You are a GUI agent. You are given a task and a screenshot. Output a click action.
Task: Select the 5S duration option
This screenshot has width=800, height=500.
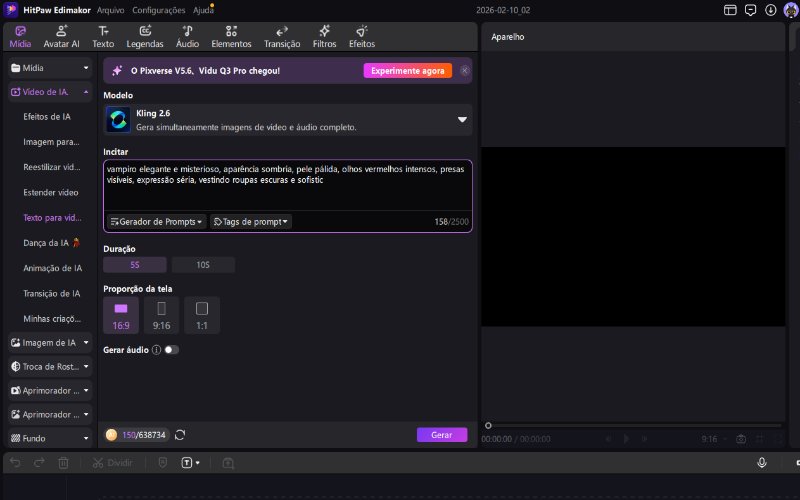pyautogui.click(x=135, y=265)
